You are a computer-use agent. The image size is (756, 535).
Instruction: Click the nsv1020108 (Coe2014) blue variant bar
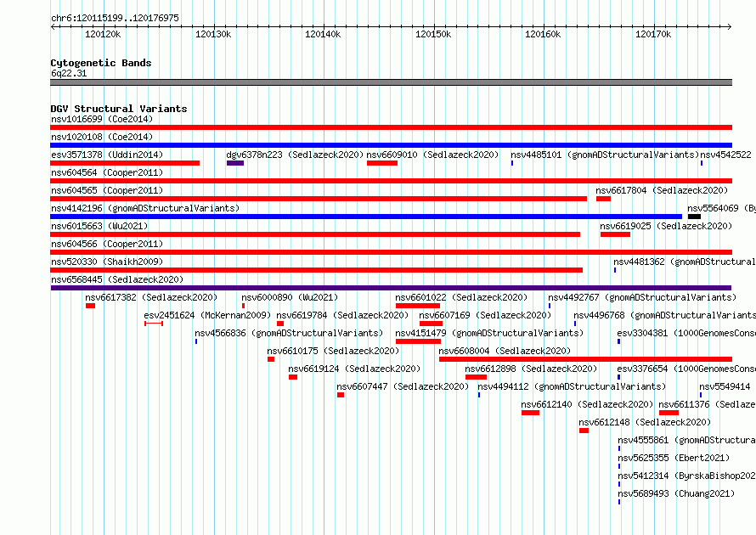click(x=391, y=145)
